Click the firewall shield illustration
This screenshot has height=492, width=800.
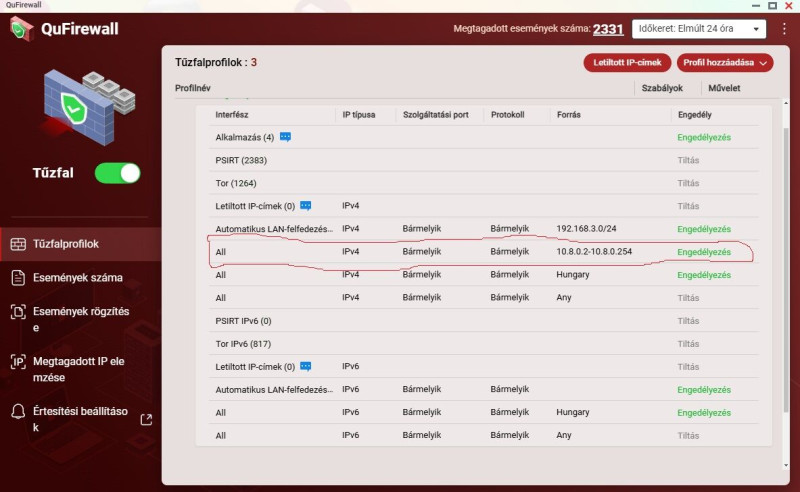pyautogui.click(x=89, y=108)
